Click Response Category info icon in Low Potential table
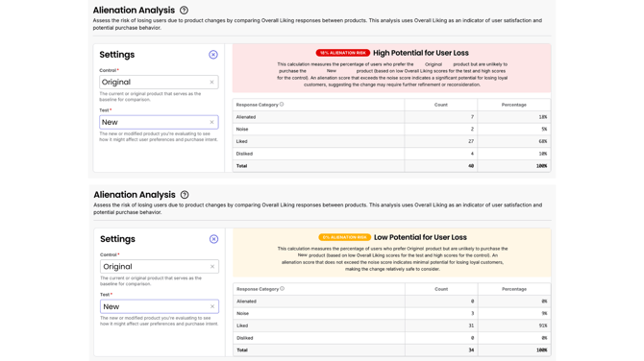Image resolution: width=644 pixels, height=361 pixels. (x=283, y=289)
